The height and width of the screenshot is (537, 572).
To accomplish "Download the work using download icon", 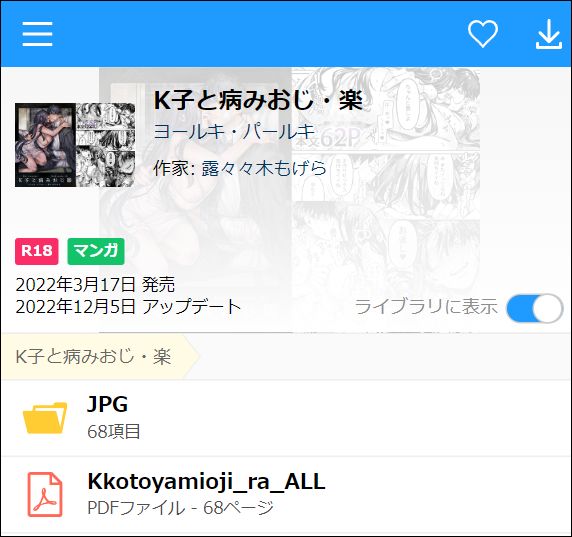I will pos(549,34).
